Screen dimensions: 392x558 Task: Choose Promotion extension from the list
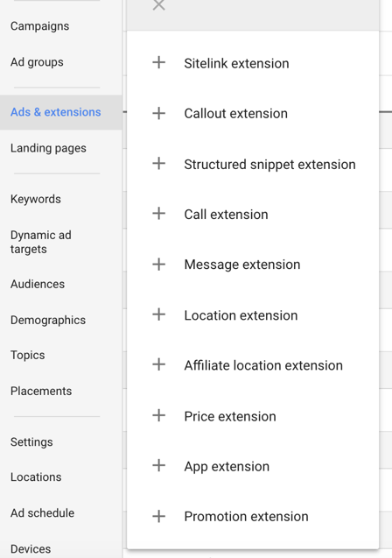[x=246, y=516]
